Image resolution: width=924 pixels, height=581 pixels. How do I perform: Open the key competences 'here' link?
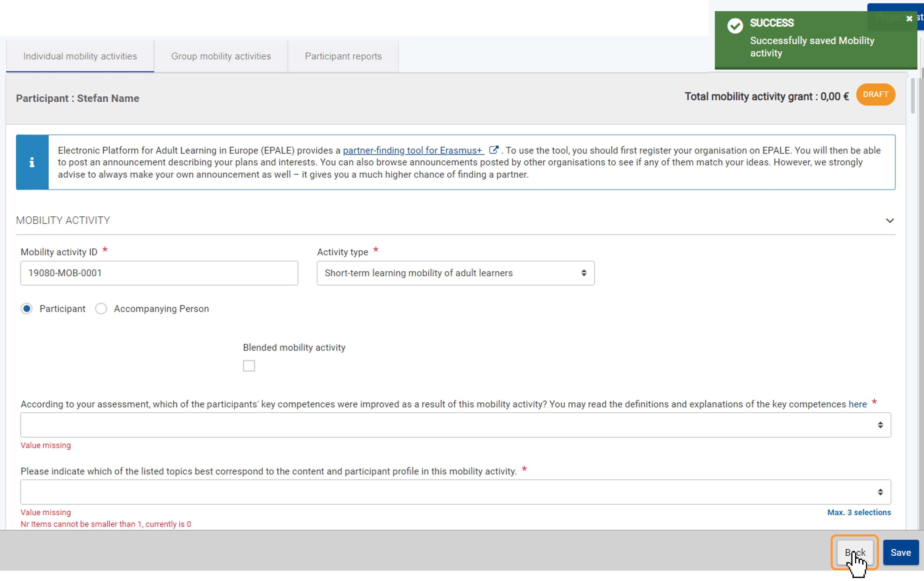point(857,404)
